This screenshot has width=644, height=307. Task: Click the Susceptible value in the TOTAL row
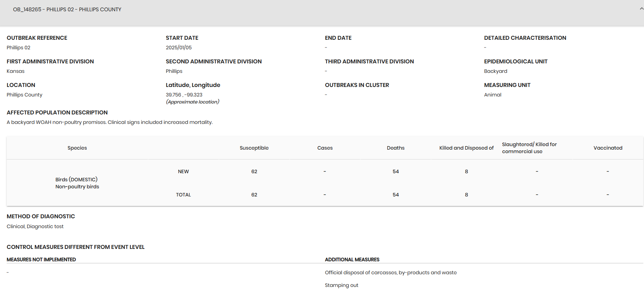click(254, 195)
